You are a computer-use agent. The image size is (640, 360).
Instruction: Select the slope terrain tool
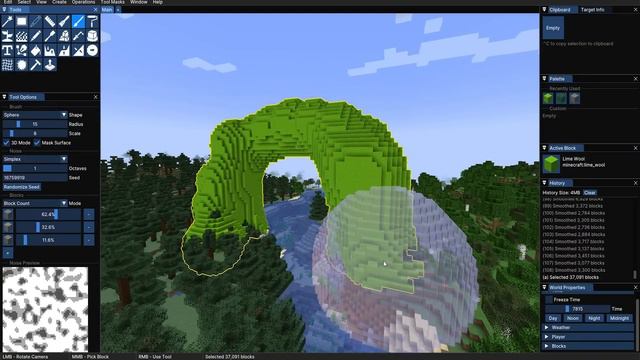click(64, 50)
